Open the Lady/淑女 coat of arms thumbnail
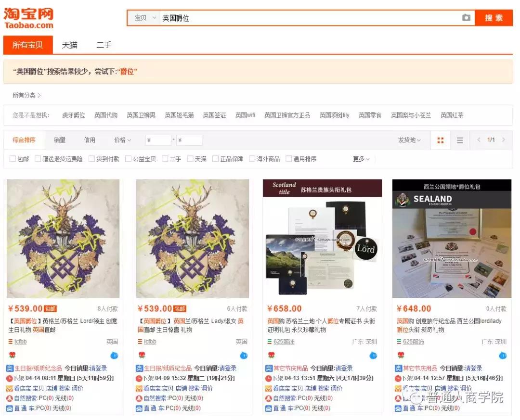The height and width of the screenshot is (420, 520). click(x=192, y=239)
